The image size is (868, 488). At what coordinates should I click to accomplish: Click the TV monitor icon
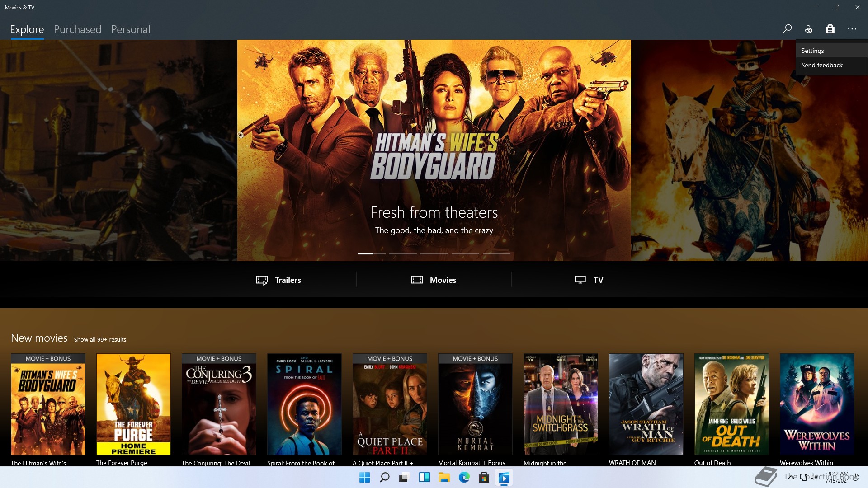(x=580, y=280)
